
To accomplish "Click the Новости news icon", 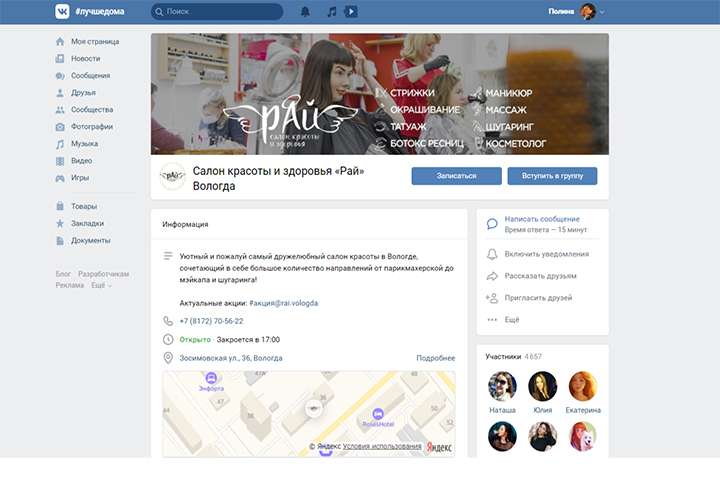I will pyautogui.click(x=60, y=59).
